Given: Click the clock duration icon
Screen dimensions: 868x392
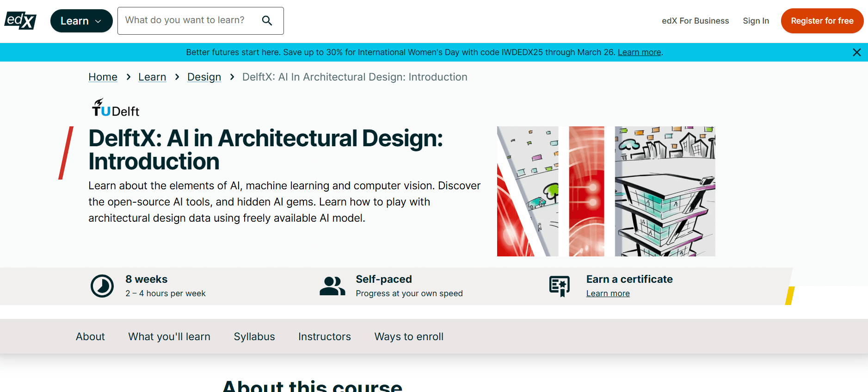Looking at the screenshot, I should (x=102, y=286).
